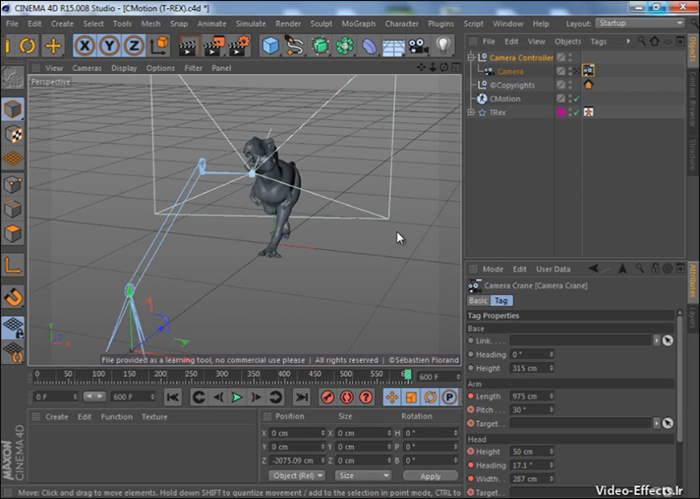Enable Model mode in left sidebar
Screen dimensions: 700x499
click(13, 109)
